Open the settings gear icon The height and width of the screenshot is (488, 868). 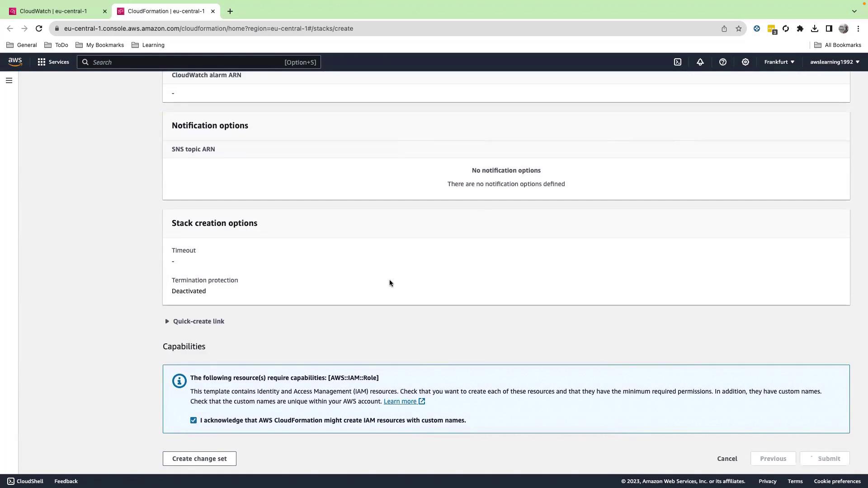745,62
